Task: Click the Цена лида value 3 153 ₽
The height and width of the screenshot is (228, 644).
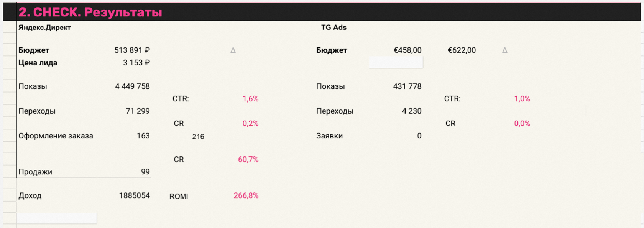Action: click(x=136, y=63)
